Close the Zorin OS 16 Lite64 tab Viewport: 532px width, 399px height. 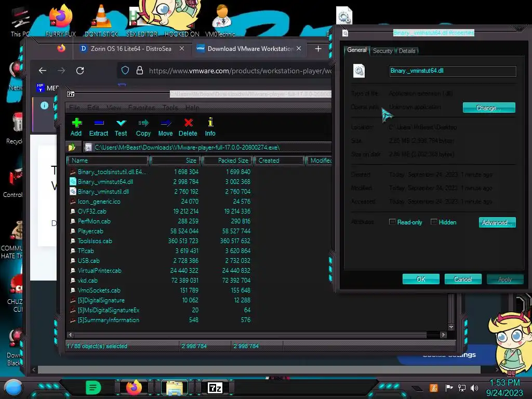tap(182, 48)
